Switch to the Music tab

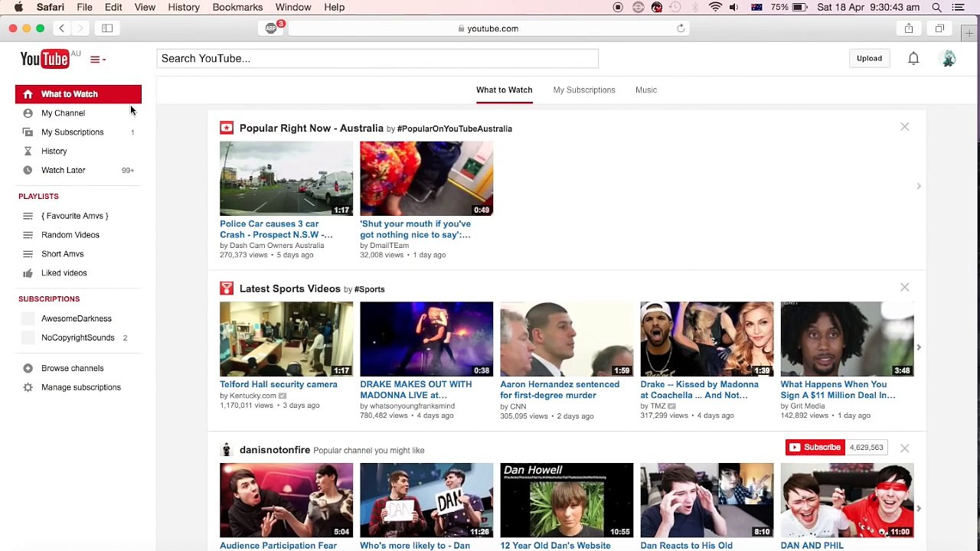coord(646,90)
